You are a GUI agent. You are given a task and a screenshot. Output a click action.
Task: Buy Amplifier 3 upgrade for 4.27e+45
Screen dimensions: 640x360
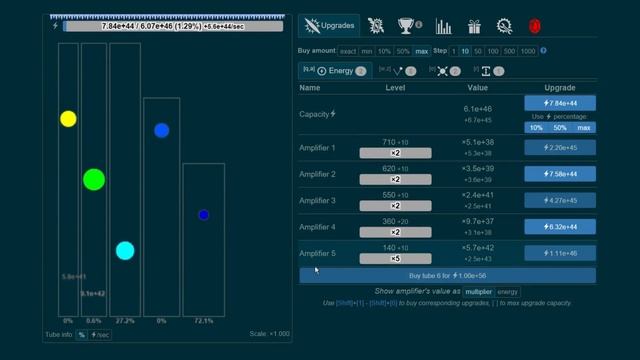pyautogui.click(x=560, y=200)
